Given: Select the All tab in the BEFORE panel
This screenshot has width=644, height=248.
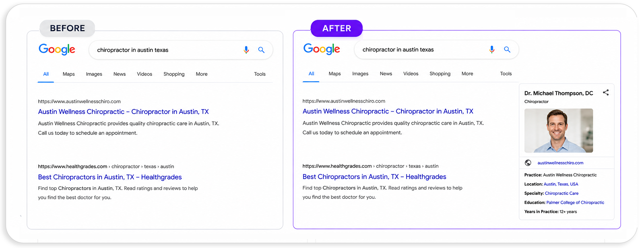Looking at the screenshot, I should point(46,74).
